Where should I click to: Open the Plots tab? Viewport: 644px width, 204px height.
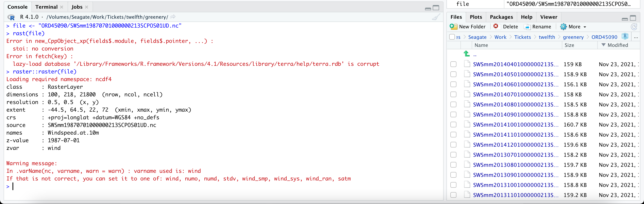click(x=476, y=17)
